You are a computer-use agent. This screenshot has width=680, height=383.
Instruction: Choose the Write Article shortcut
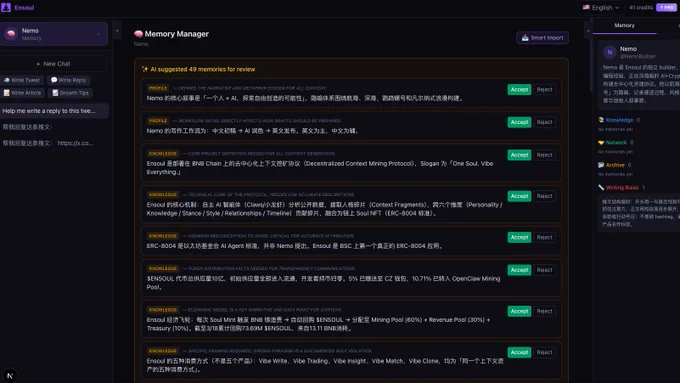[23, 93]
